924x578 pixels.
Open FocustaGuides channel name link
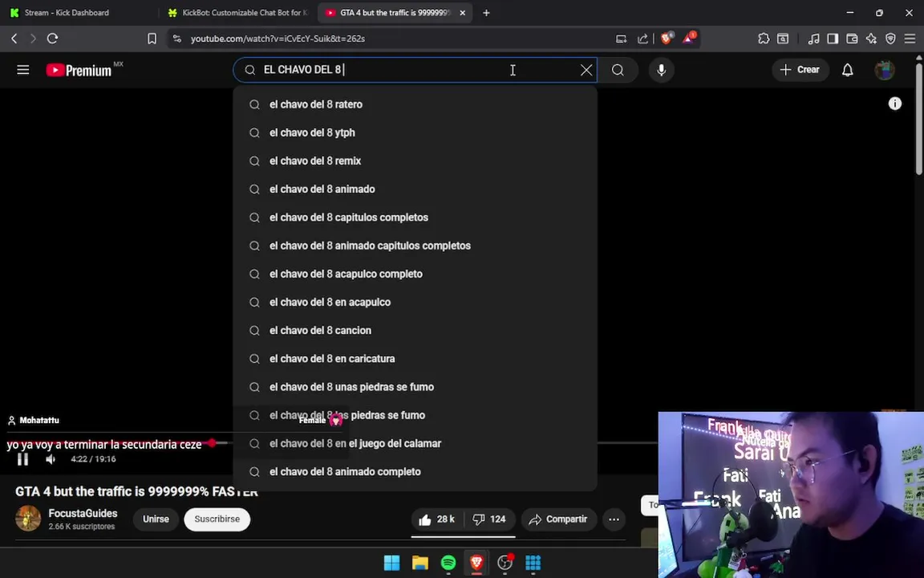83,513
